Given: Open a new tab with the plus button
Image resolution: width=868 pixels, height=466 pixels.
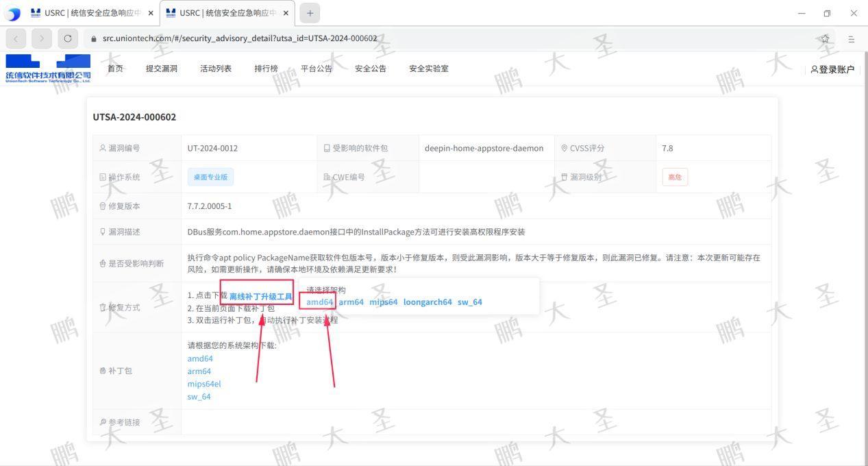Looking at the screenshot, I should [310, 13].
